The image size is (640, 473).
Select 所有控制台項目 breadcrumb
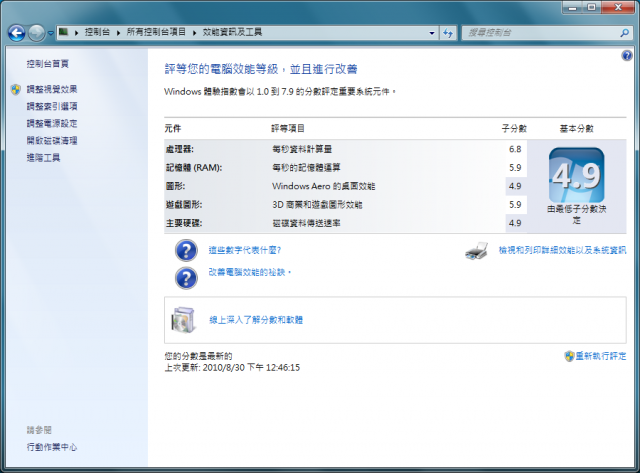click(156, 32)
